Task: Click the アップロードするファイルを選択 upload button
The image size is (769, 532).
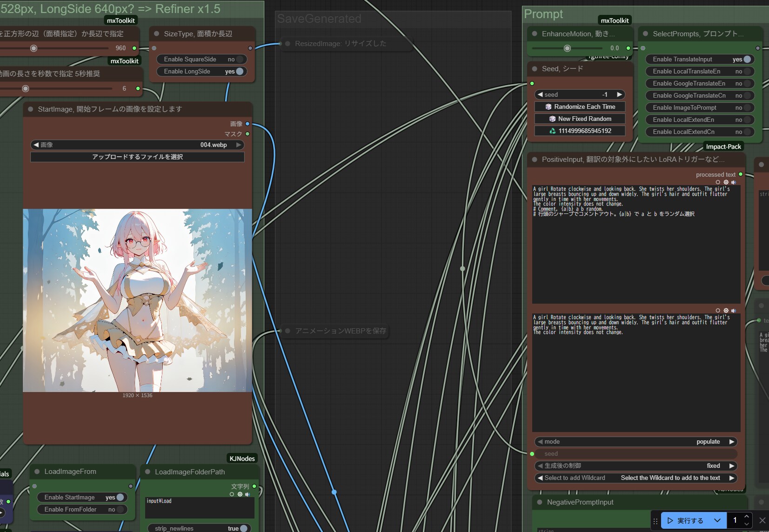Action: coord(137,157)
